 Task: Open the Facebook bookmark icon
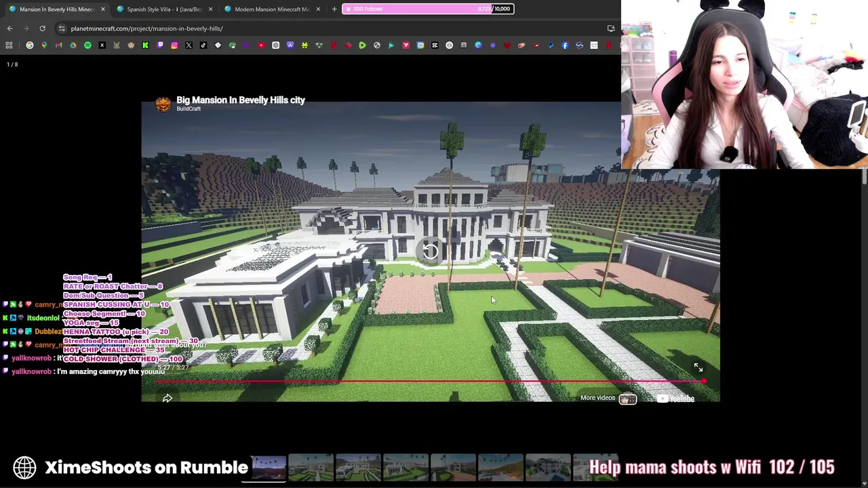coord(565,45)
